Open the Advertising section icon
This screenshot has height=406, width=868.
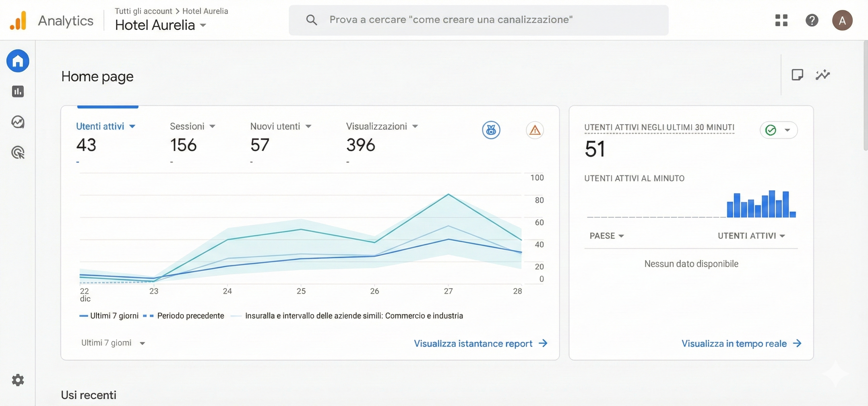point(18,153)
